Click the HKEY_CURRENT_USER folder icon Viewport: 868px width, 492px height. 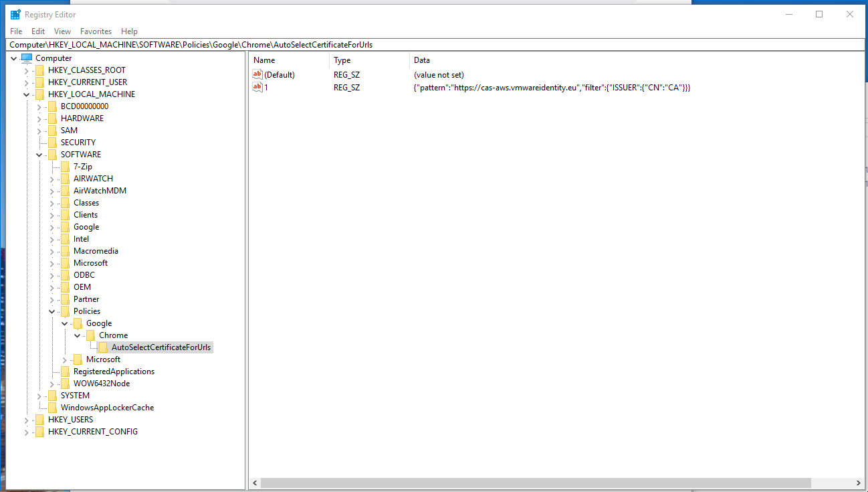tap(39, 82)
